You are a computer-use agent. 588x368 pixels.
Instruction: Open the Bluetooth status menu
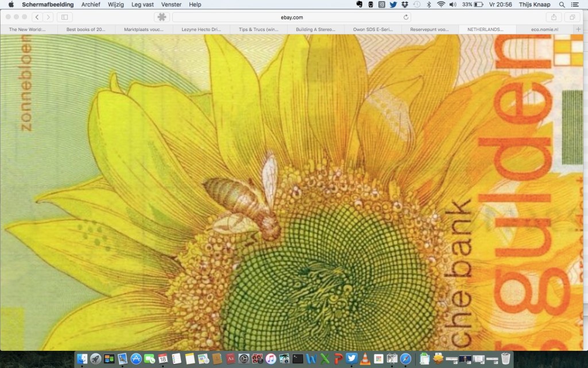pos(429,5)
